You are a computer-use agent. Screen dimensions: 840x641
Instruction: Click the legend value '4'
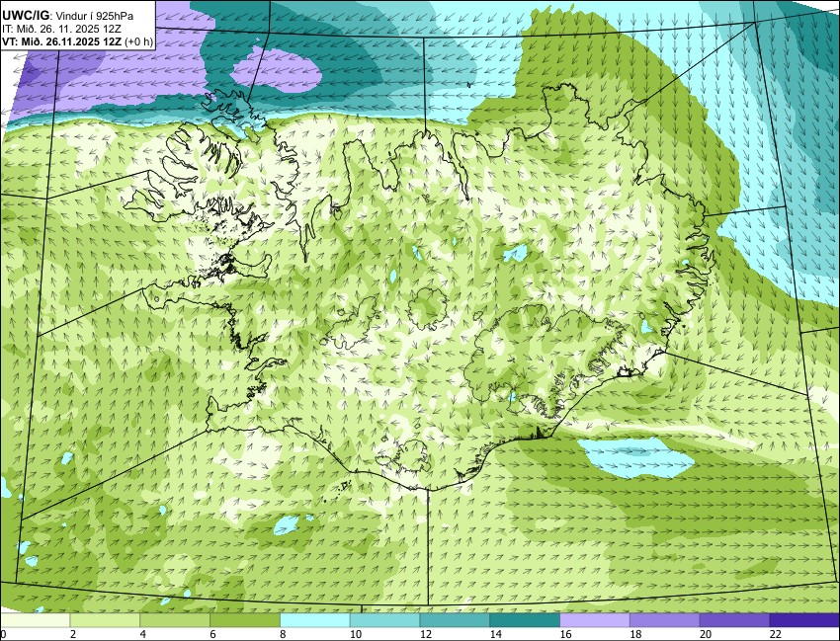click(143, 634)
